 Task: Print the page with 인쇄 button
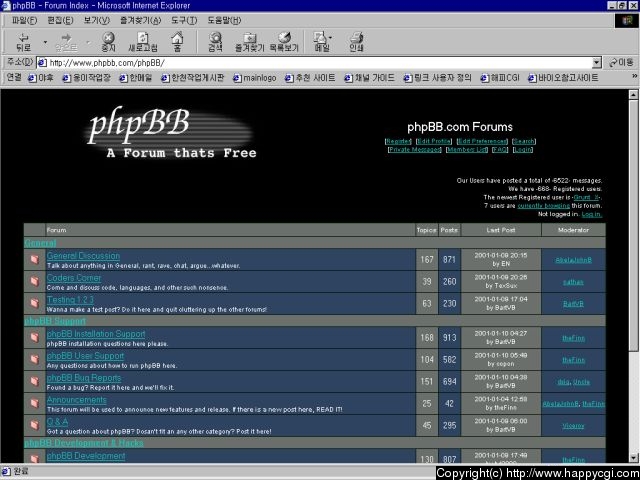click(356, 42)
